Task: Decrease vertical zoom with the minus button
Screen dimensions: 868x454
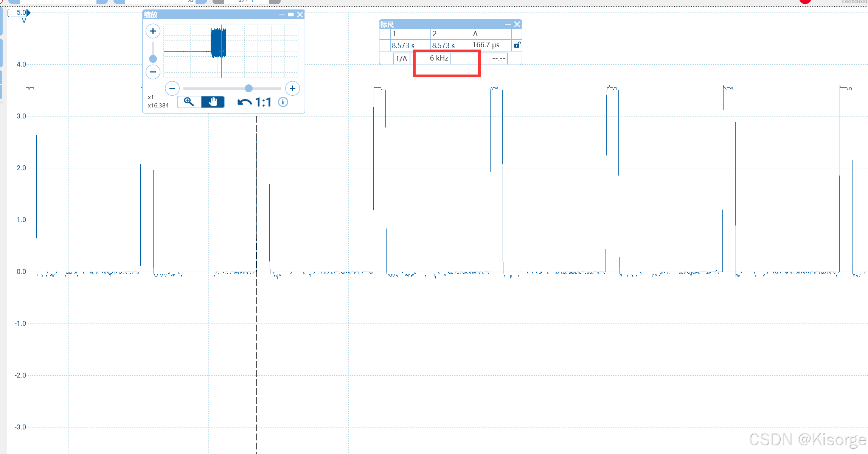Action: [x=153, y=72]
